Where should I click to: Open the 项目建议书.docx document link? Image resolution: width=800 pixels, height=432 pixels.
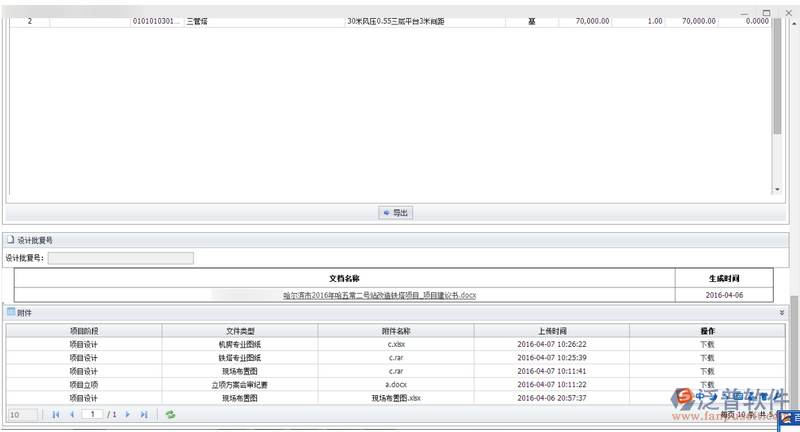click(x=380, y=295)
